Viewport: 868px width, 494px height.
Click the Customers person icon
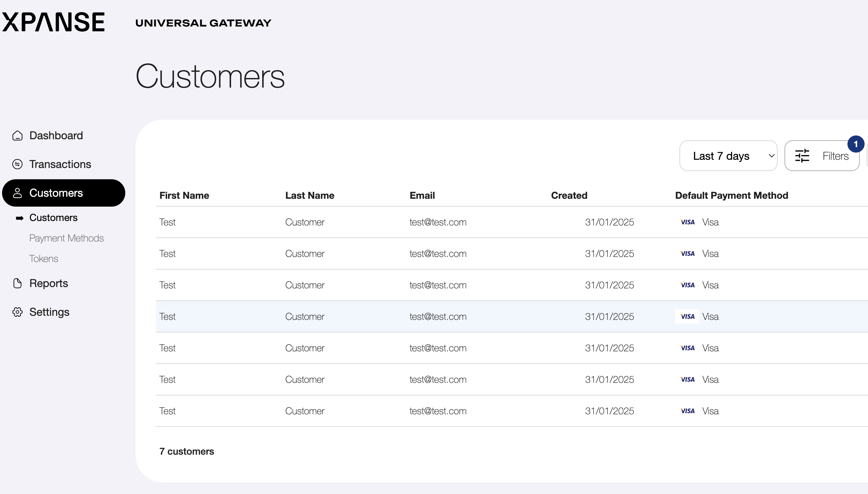click(x=17, y=193)
